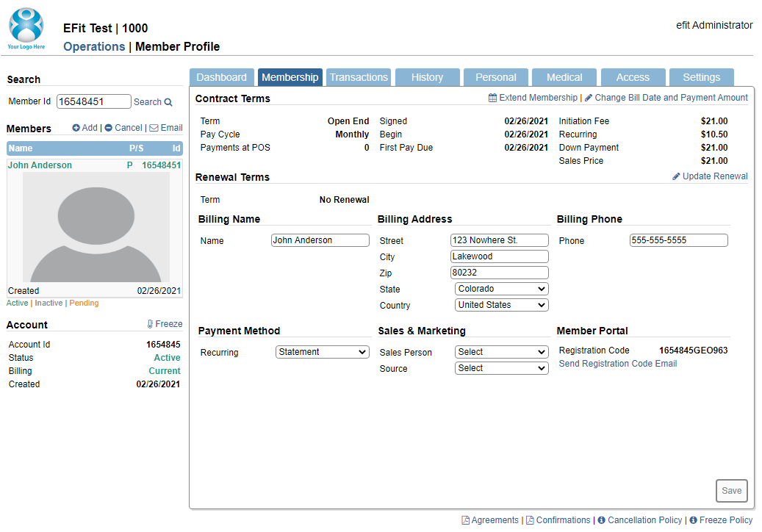Filter members by Pending

84,303
